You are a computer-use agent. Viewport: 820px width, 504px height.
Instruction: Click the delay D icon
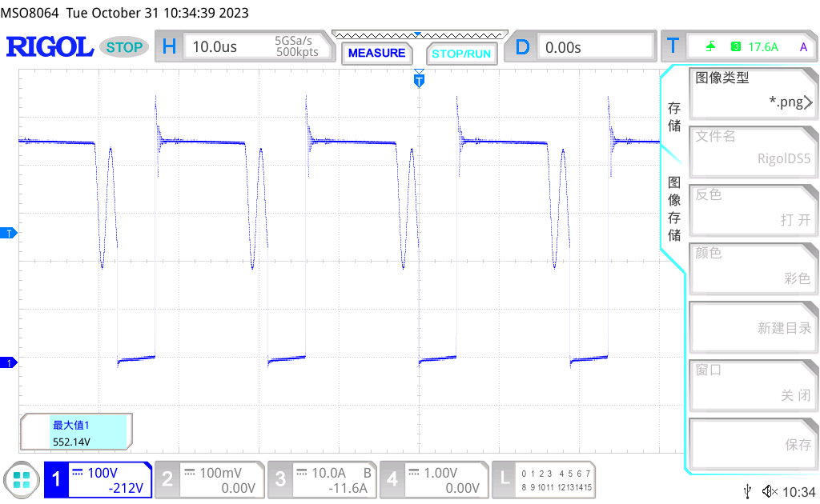(x=522, y=47)
